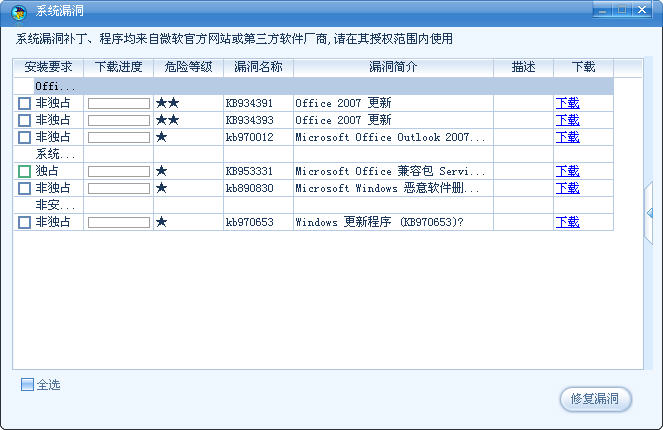Select the Offi... group row

pyautogui.click(x=313, y=86)
